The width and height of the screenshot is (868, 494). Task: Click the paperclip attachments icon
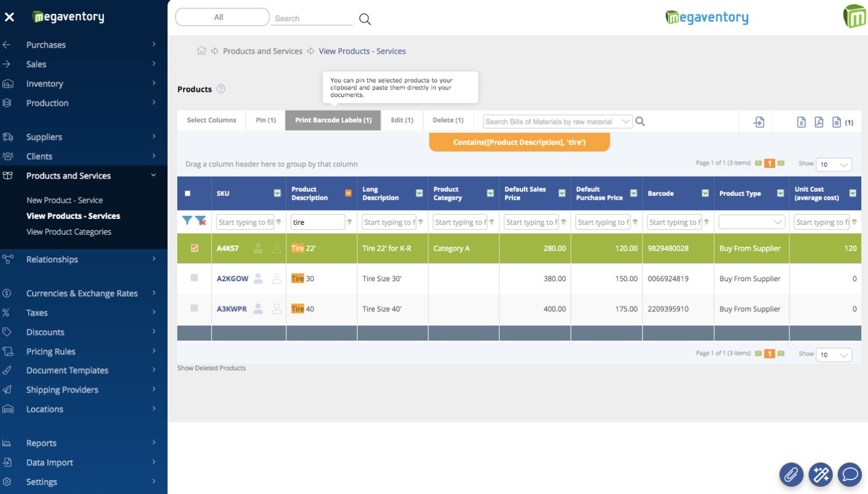click(791, 474)
